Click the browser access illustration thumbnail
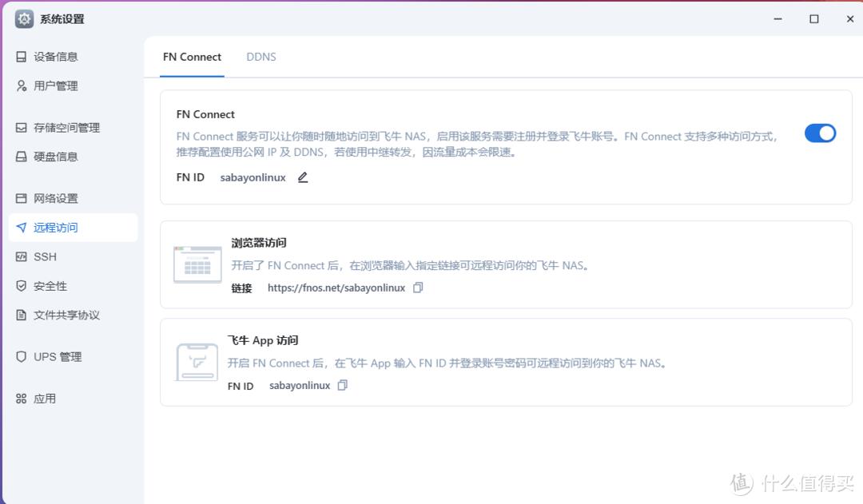Viewport: 863px width, 504px height. (197, 264)
